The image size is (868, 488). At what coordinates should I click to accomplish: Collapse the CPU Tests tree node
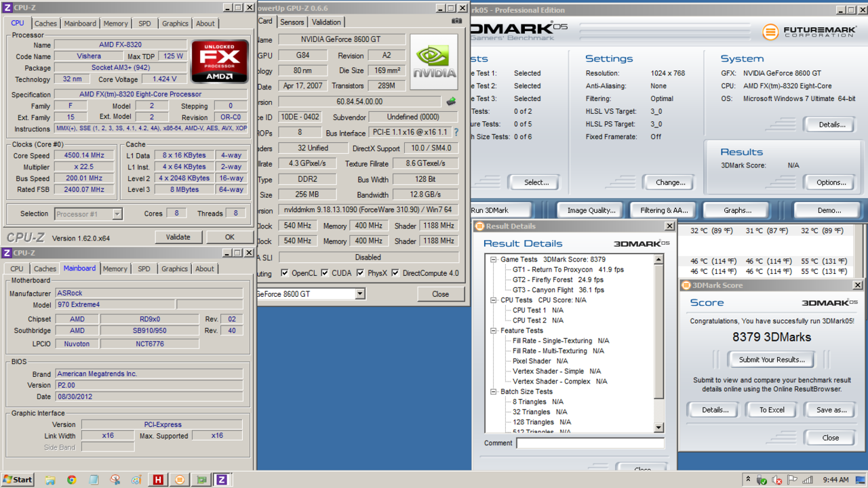click(494, 300)
